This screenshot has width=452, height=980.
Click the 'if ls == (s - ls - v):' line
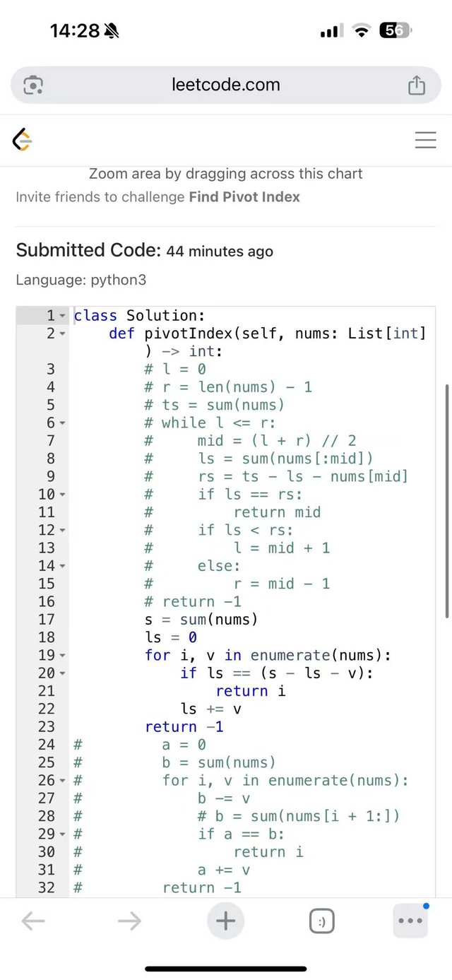(277, 673)
